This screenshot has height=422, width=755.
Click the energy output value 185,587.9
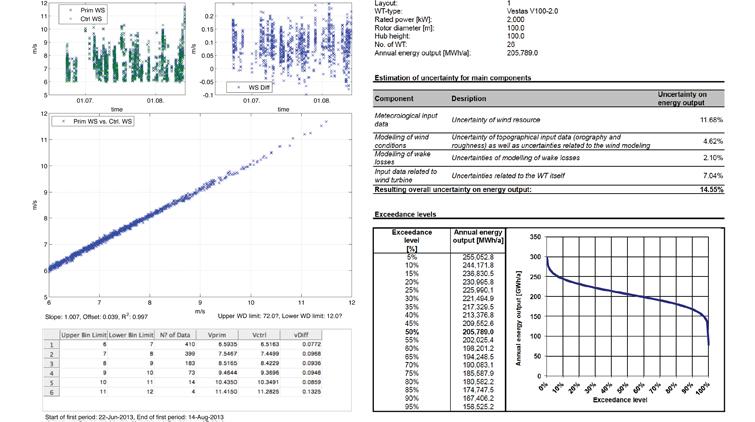(478, 373)
